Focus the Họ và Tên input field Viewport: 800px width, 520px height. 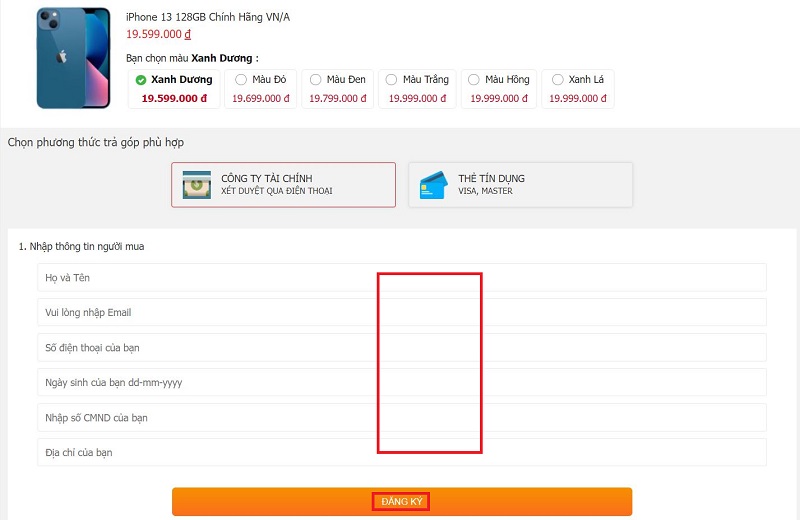click(x=402, y=278)
